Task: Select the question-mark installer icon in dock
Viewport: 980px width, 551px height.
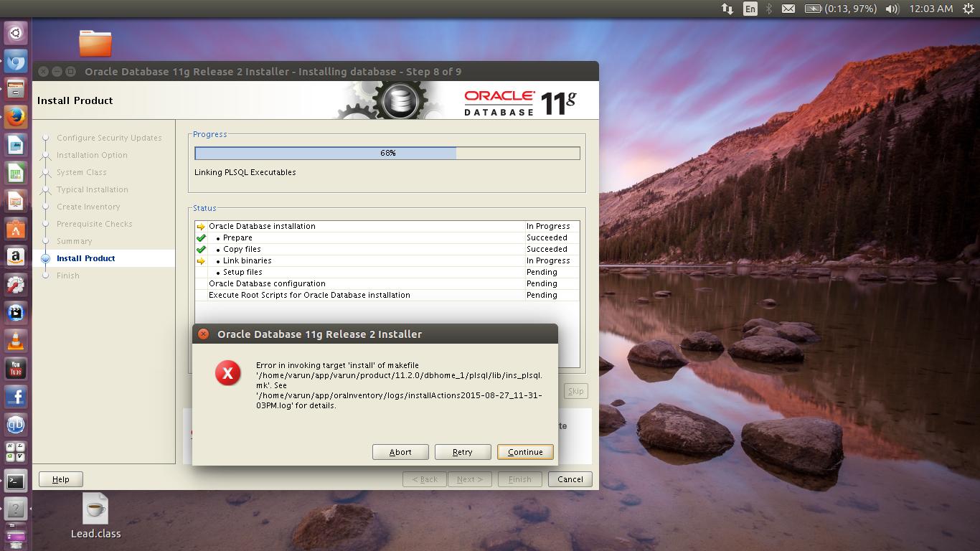Action: click(16, 509)
